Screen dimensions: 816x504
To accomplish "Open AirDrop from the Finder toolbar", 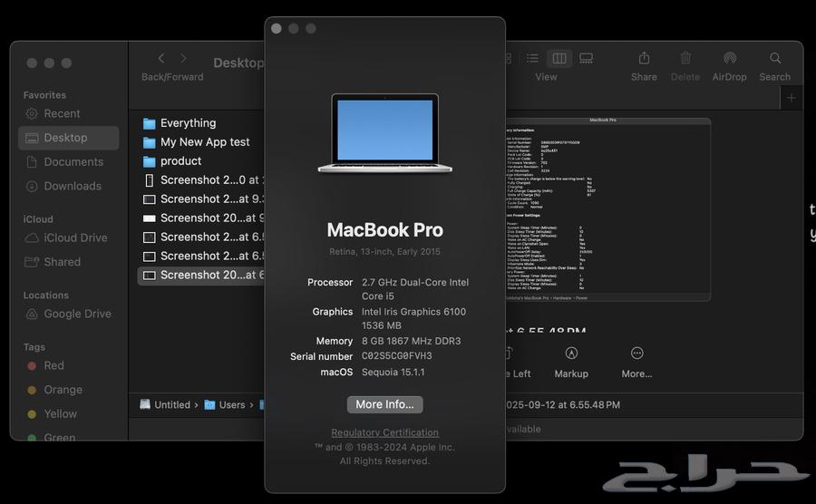I will tap(729, 59).
